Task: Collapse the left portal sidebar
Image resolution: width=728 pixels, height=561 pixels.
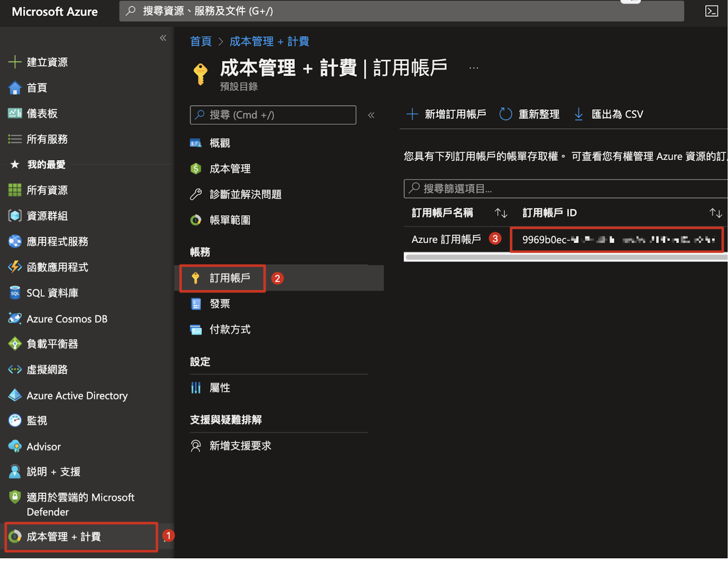Action: [x=163, y=38]
